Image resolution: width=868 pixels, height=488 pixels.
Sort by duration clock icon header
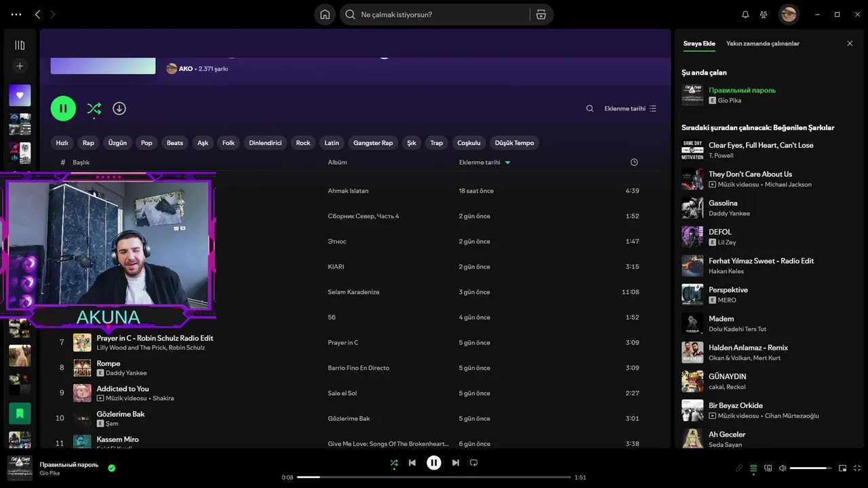point(634,163)
